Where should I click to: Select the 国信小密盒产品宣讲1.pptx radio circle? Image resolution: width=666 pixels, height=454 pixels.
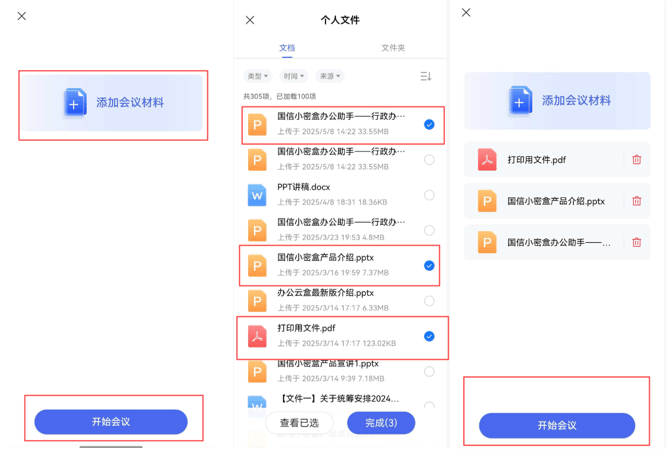pos(429,372)
